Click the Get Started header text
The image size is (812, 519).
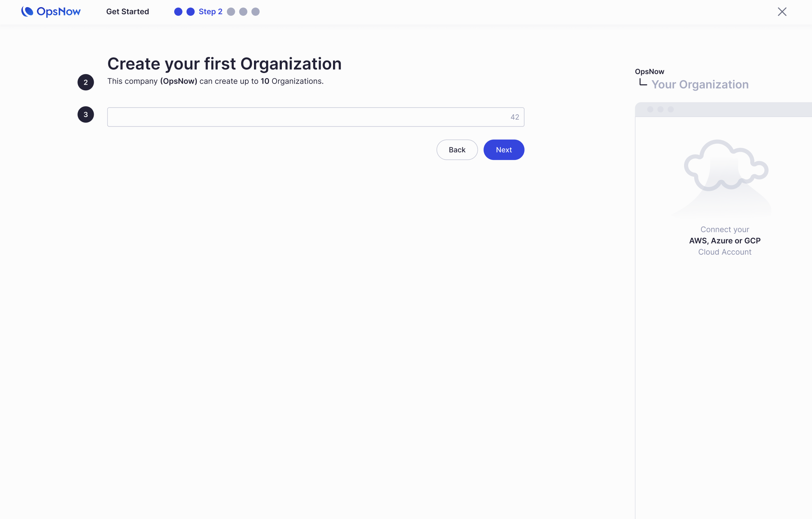click(128, 12)
